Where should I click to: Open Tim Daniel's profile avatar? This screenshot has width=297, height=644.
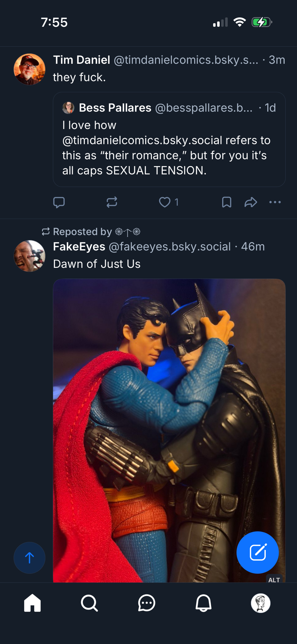pos(29,69)
